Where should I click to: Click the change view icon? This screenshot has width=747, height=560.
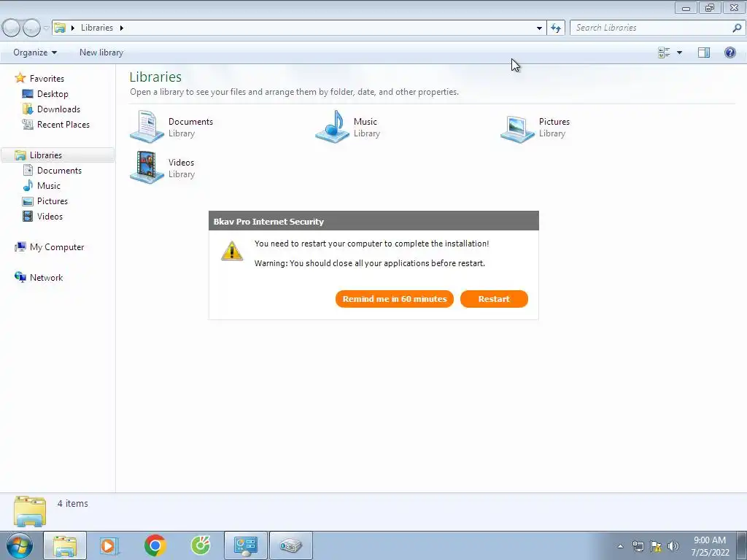664,52
